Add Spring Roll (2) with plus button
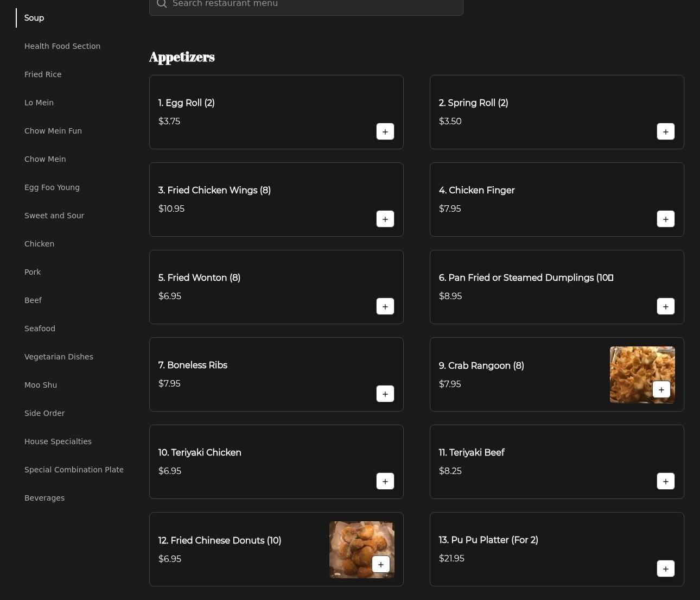Image resolution: width=700 pixels, height=600 pixels. click(665, 131)
